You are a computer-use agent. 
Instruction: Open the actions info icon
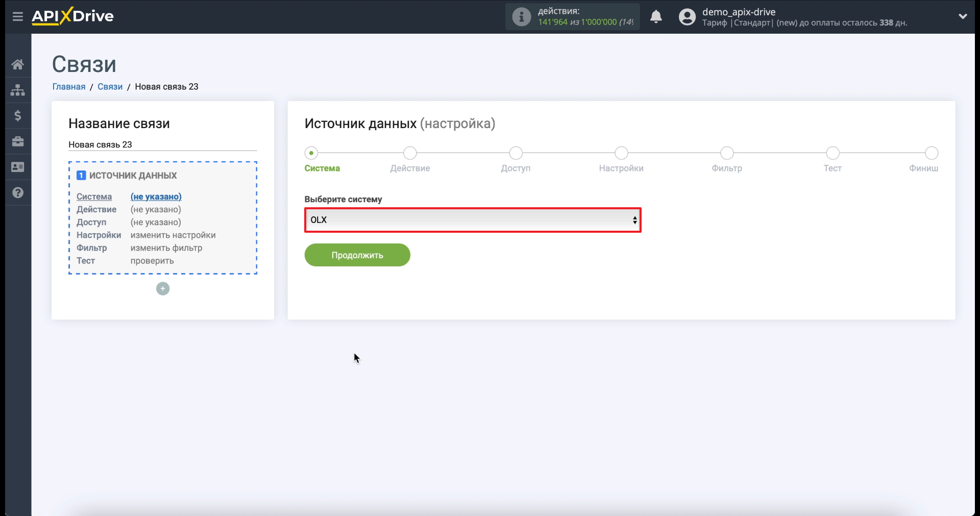click(x=521, y=17)
